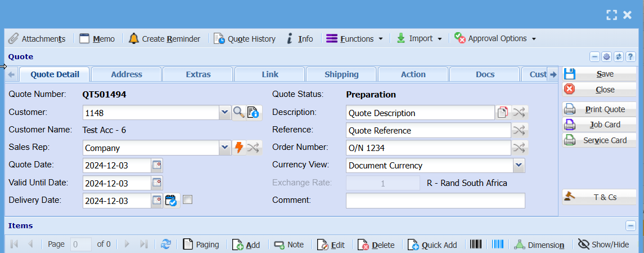Click the customer search magnifier icon
The height and width of the screenshot is (253, 644).
pos(238,113)
